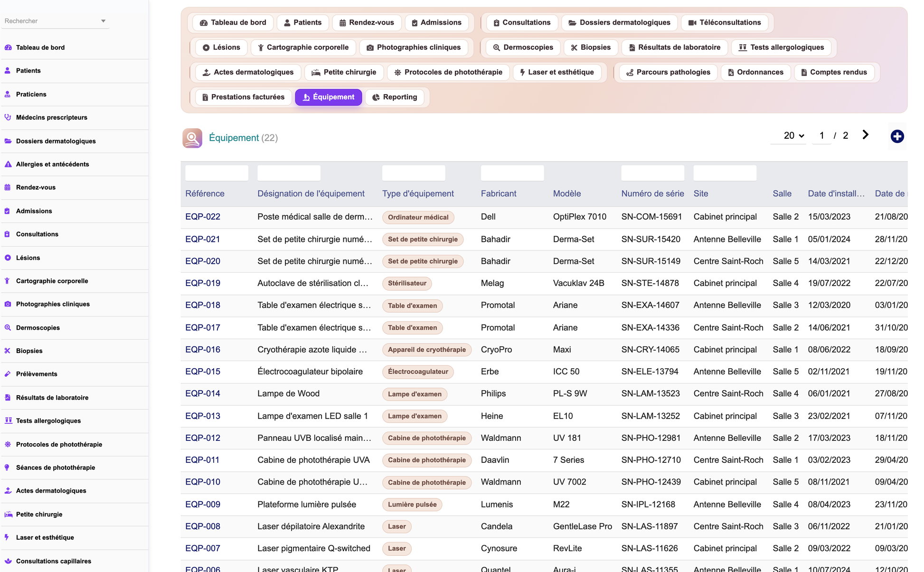The image size is (924, 572).
Task: Open Tableau de bord tab in top navigation
Action: 233,23
